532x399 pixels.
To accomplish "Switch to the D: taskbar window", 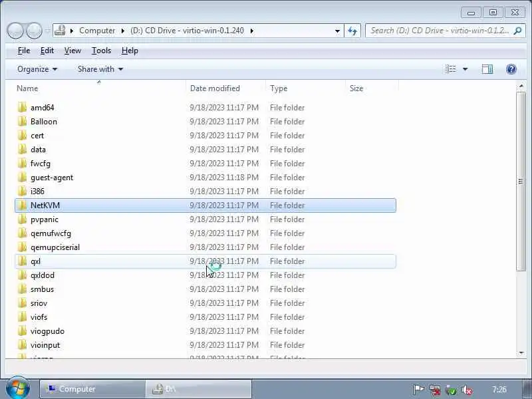I will (x=199, y=389).
